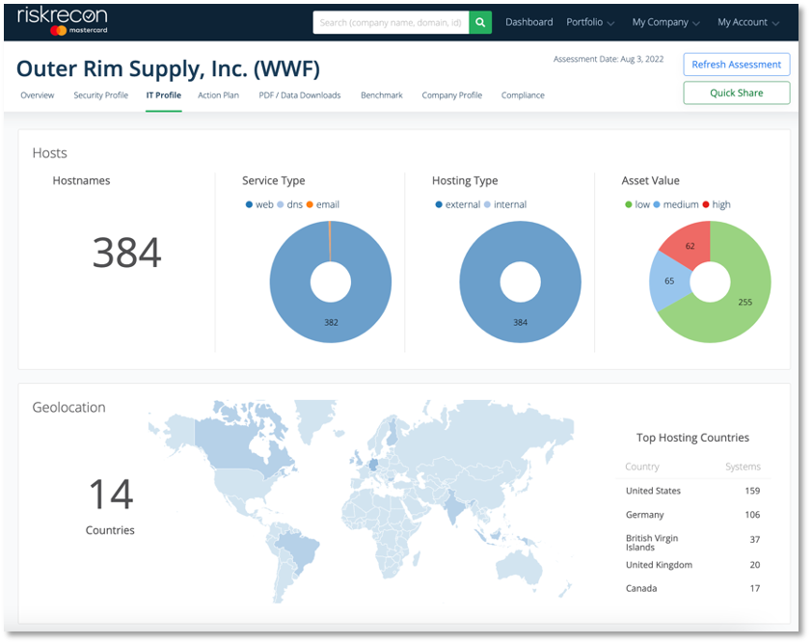Expand the My Account menu
The height and width of the screenshot is (644, 812).
pos(747,22)
